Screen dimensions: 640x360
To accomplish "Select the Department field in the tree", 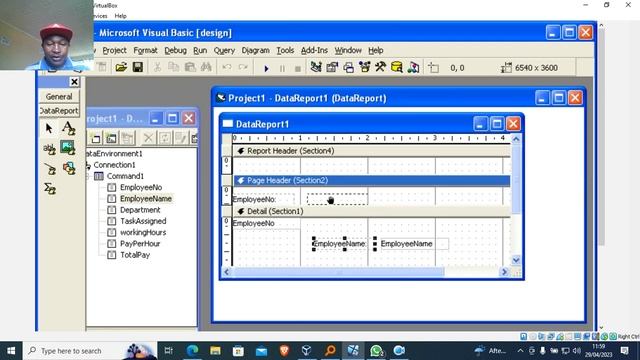I will pyautogui.click(x=140, y=210).
